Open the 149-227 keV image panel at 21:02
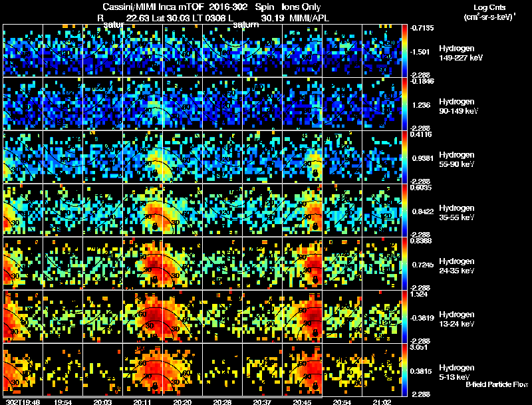The height and width of the screenshot is (405, 532). [x=382, y=51]
